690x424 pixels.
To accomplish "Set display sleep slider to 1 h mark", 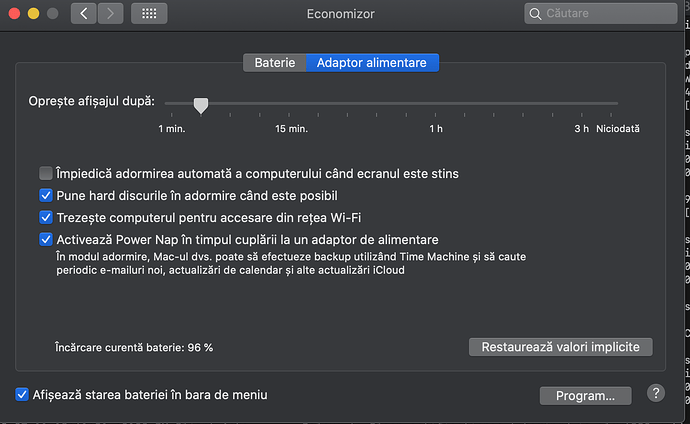I will coord(436,104).
